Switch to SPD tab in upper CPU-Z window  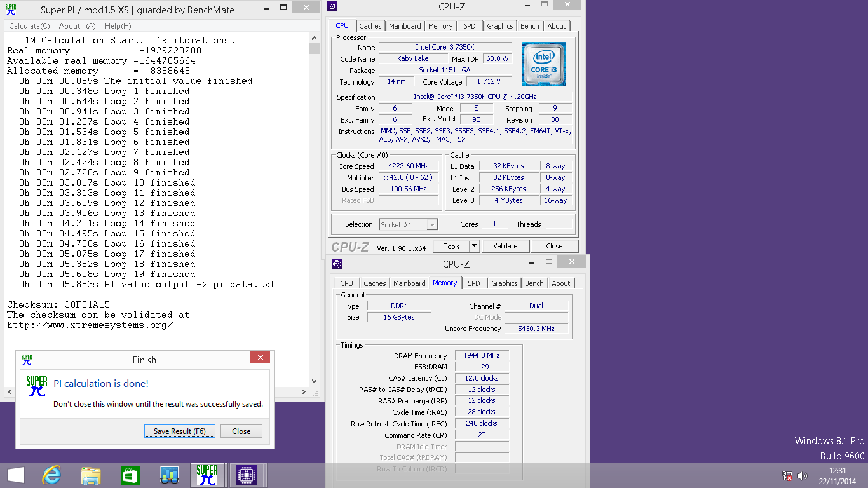click(470, 26)
